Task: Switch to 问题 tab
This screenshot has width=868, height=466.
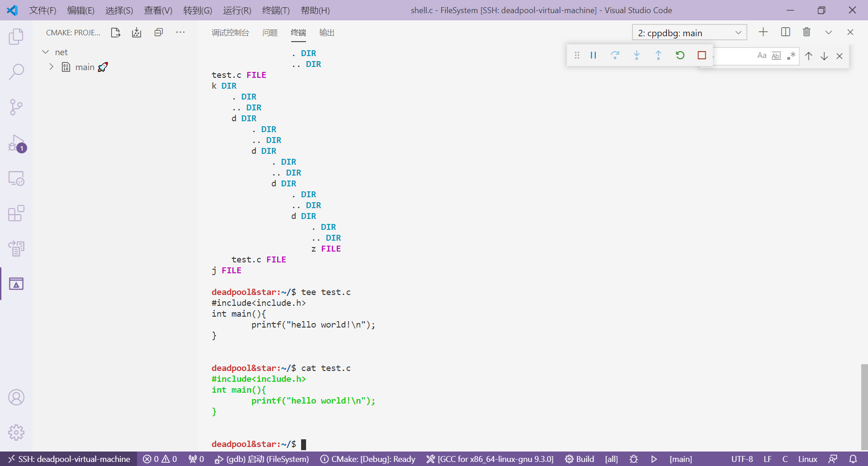Action: pos(270,33)
